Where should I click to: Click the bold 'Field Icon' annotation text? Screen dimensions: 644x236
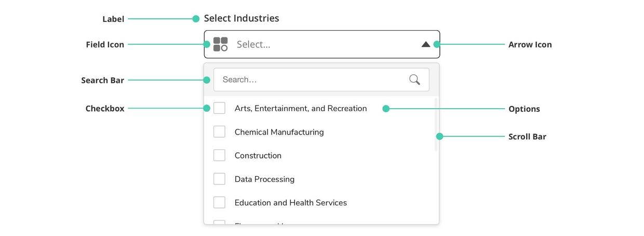click(x=105, y=45)
